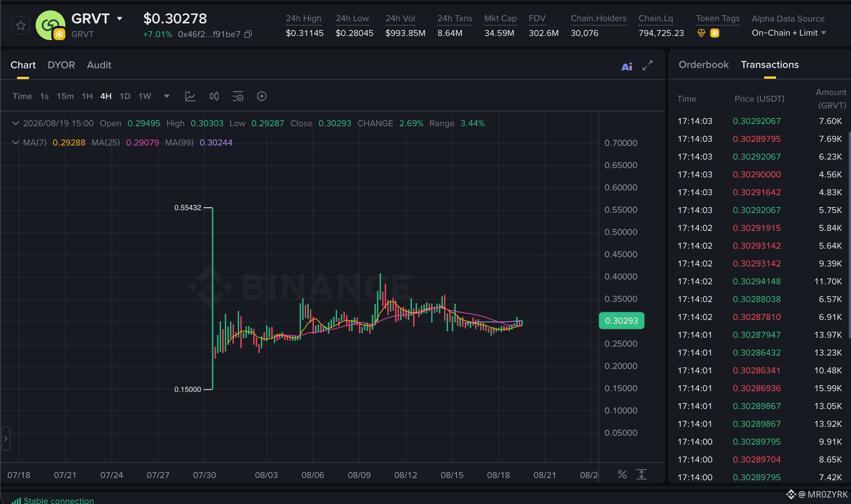Image resolution: width=851 pixels, height=504 pixels.
Task: Collapse the MA indicator legend row
Action: pyautogui.click(x=15, y=143)
